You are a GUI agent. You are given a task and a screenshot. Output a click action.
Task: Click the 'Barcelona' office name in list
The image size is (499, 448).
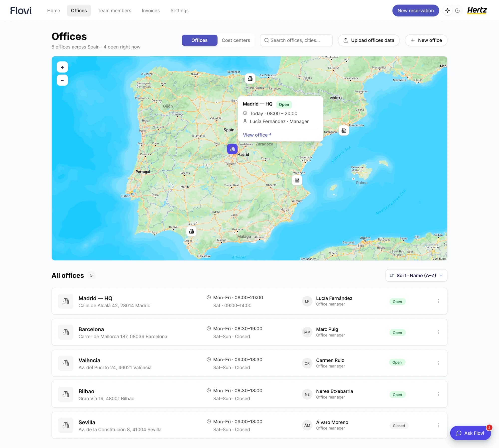click(x=91, y=329)
